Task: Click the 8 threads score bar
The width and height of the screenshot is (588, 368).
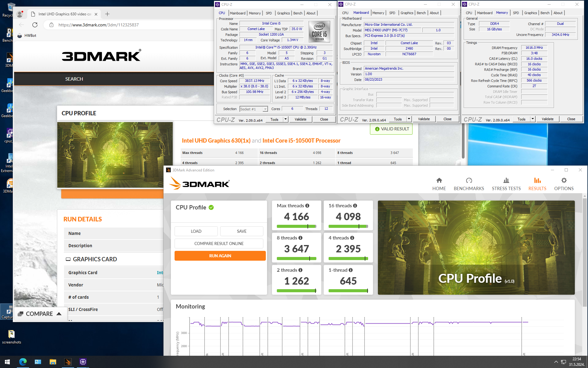Action: click(296, 259)
